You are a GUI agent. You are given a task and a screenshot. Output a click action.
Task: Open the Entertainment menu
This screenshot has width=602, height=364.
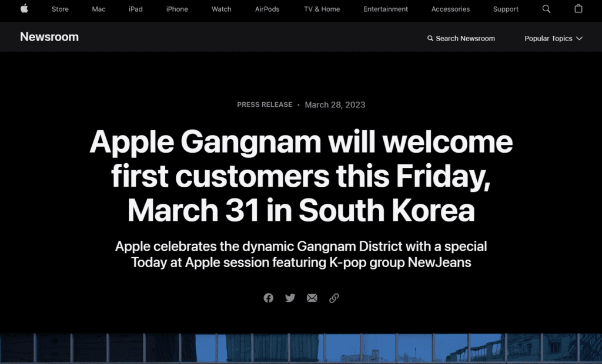(x=386, y=9)
